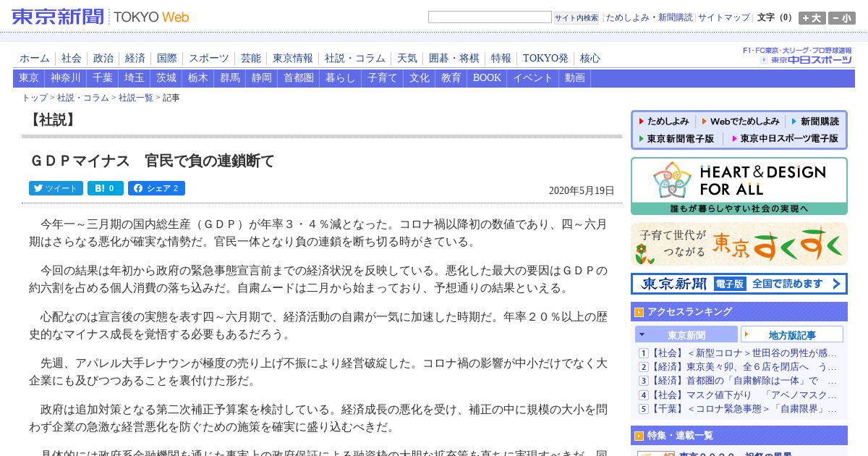Open the 政治 menu item
The height and width of the screenshot is (456, 868).
(103, 59)
